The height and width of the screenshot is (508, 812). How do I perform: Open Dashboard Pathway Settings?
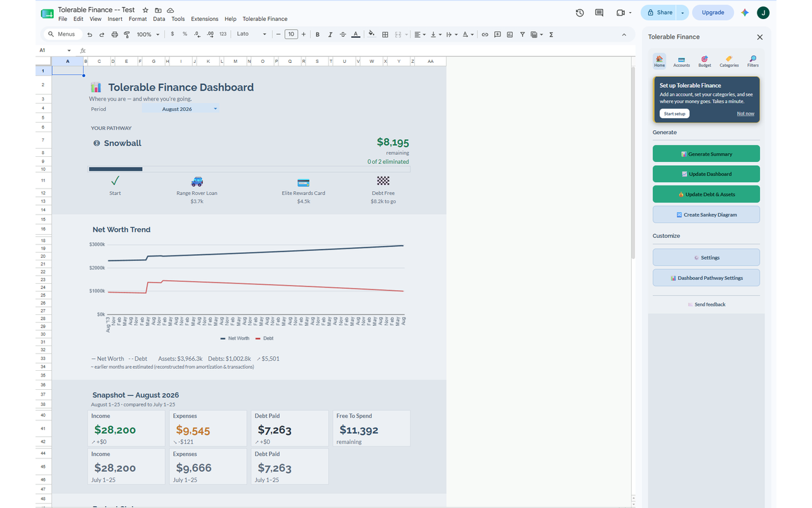706,277
